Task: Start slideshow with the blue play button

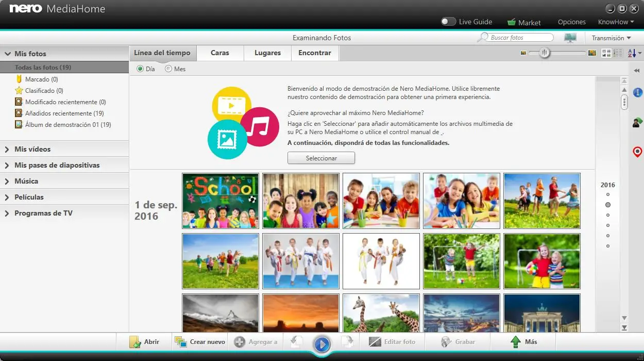Action: tap(322, 344)
